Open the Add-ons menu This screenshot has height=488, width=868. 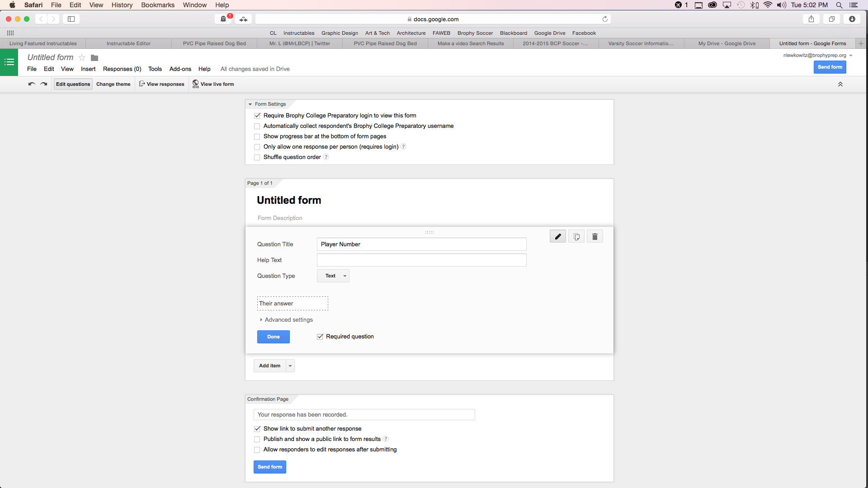coord(180,69)
